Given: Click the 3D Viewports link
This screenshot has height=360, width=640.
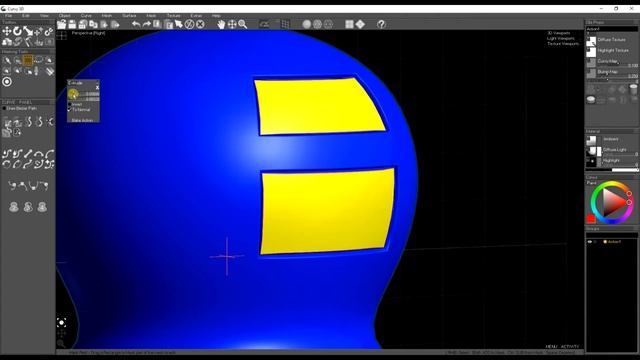Looking at the screenshot, I should click(x=559, y=33).
